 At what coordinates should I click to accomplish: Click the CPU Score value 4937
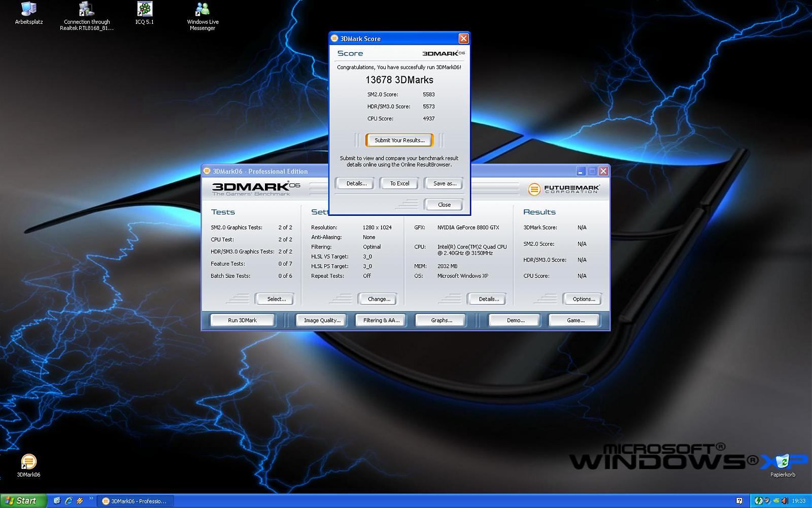[x=429, y=119]
